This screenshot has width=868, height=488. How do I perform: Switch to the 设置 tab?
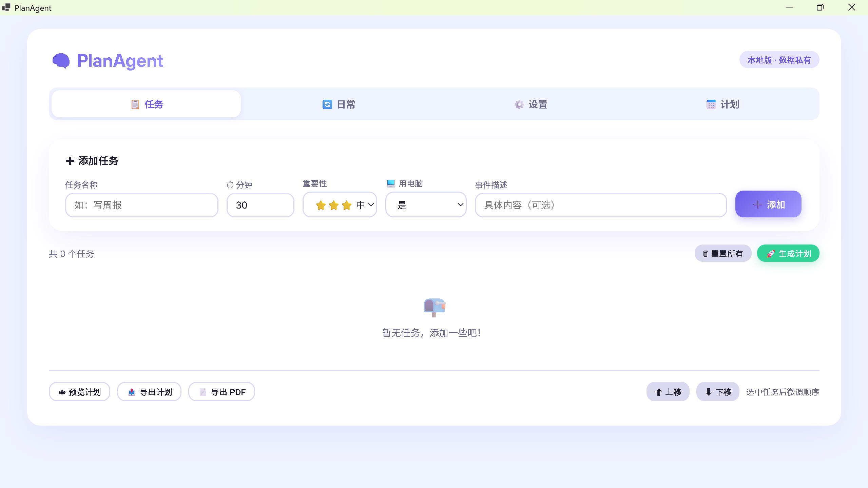pyautogui.click(x=531, y=104)
